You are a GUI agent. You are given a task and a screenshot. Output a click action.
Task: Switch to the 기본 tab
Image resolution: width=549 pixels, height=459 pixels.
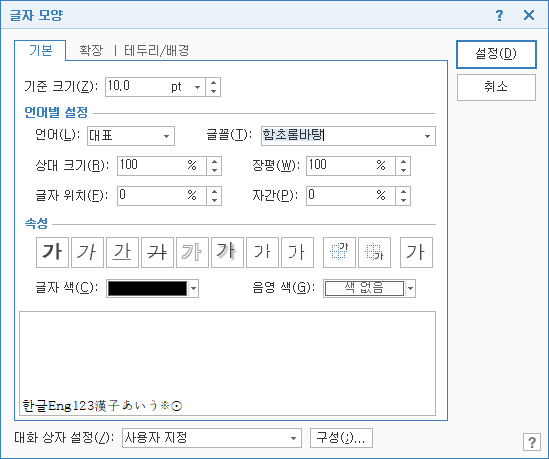pyautogui.click(x=40, y=50)
